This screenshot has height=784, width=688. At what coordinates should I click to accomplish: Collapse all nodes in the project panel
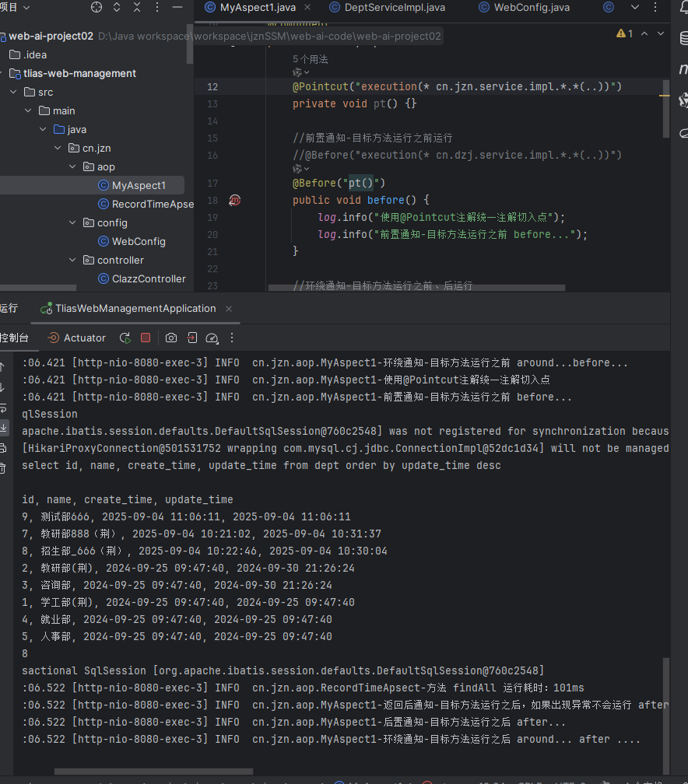coord(137,7)
